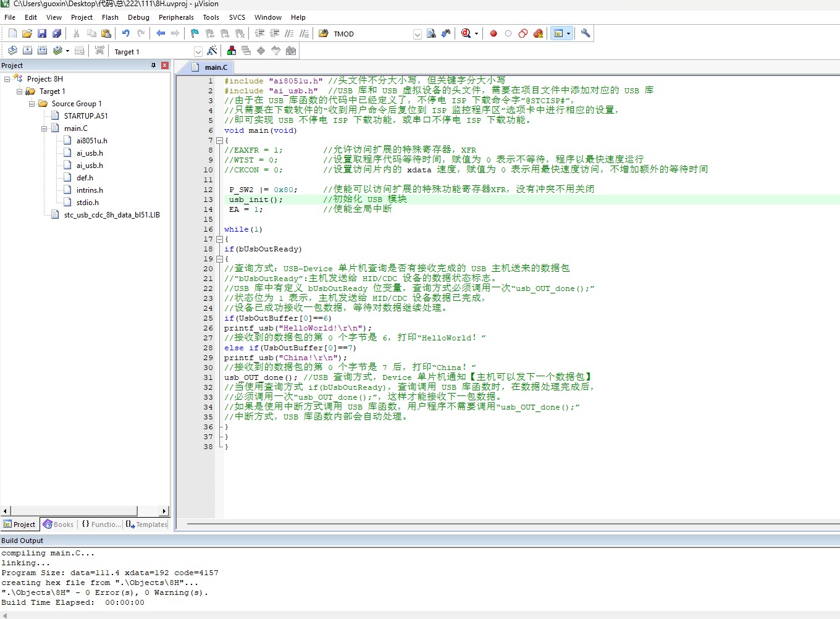Open the Peripherals menu
Image resolution: width=840 pixels, height=619 pixels.
coord(176,17)
